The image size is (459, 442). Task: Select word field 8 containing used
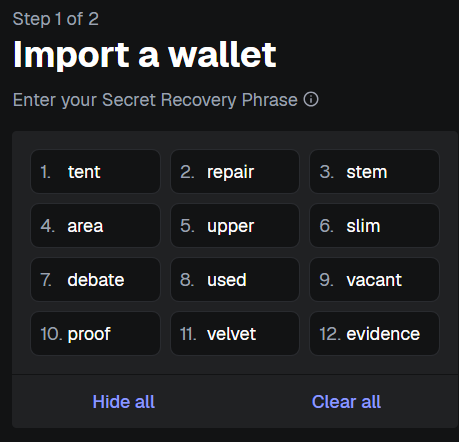(x=235, y=280)
